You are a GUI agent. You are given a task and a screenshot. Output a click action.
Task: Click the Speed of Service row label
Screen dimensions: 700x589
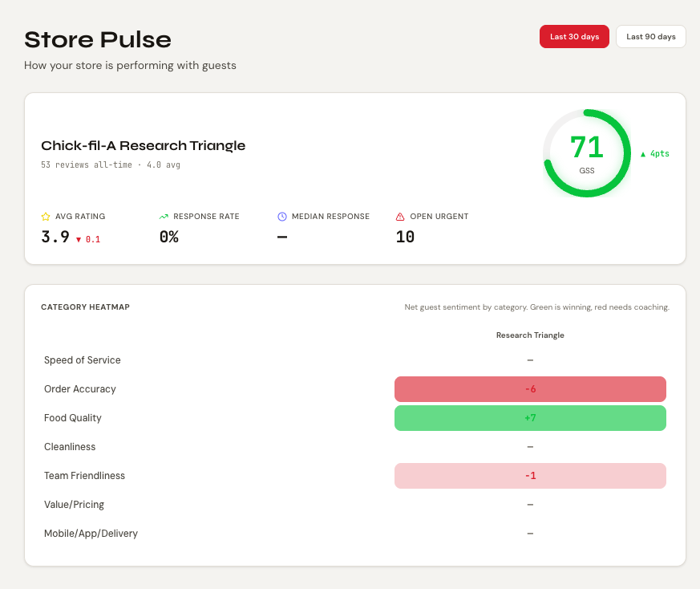82,360
